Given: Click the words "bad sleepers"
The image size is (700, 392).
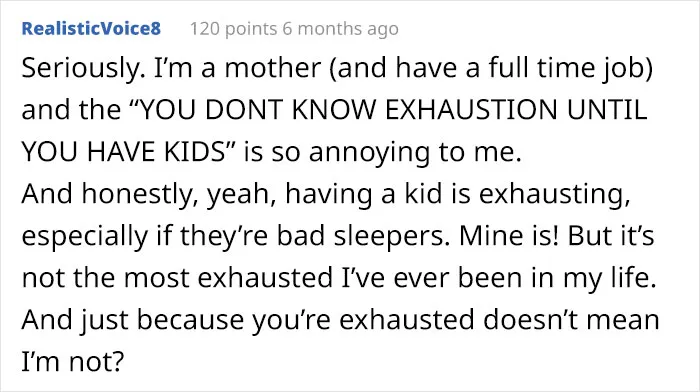Looking at the screenshot, I should 362,236.
